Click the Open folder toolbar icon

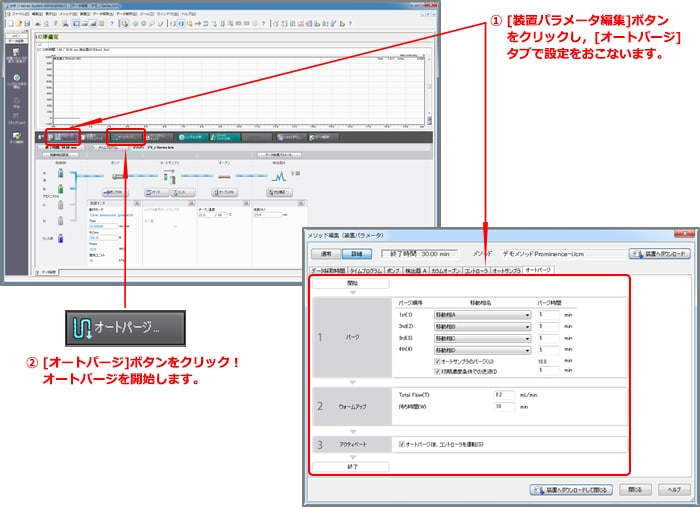tap(19, 24)
